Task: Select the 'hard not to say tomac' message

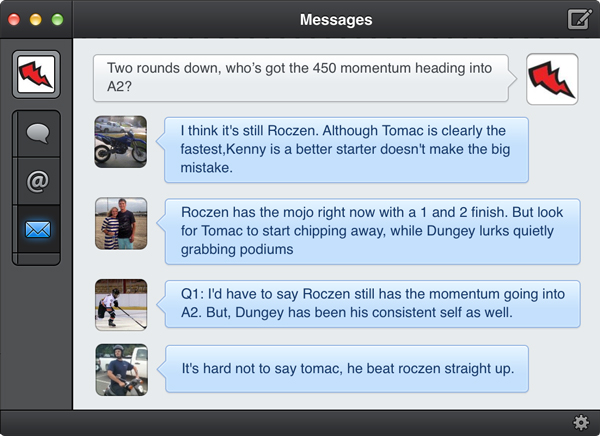Action: click(x=346, y=368)
